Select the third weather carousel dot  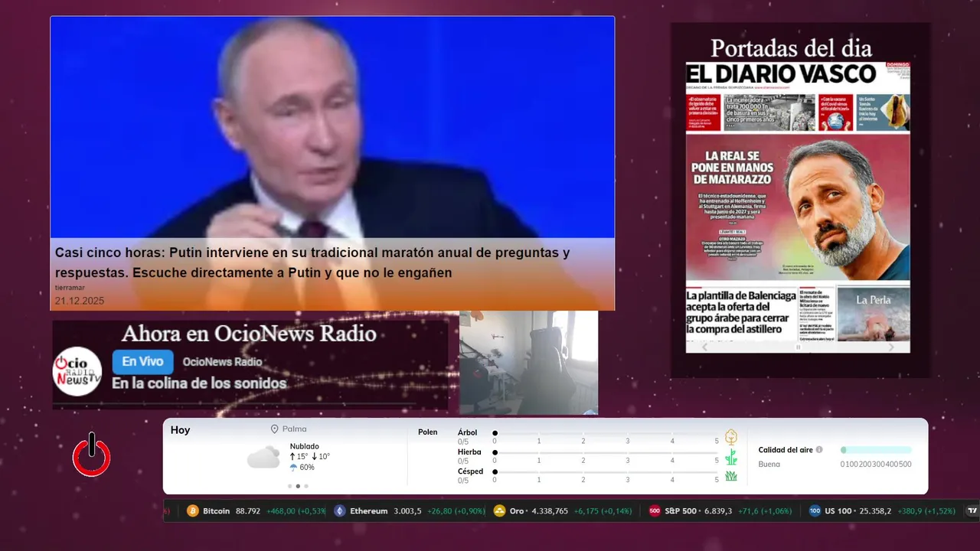(x=306, y=486)
